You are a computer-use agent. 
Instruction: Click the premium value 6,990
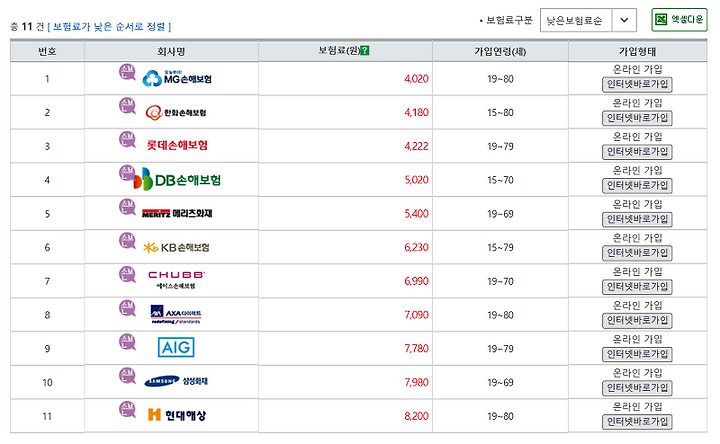(416, 281)
